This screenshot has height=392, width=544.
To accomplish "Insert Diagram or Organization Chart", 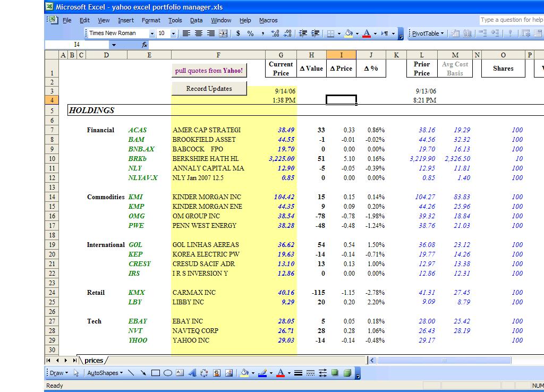I will [x=204, y=373].
